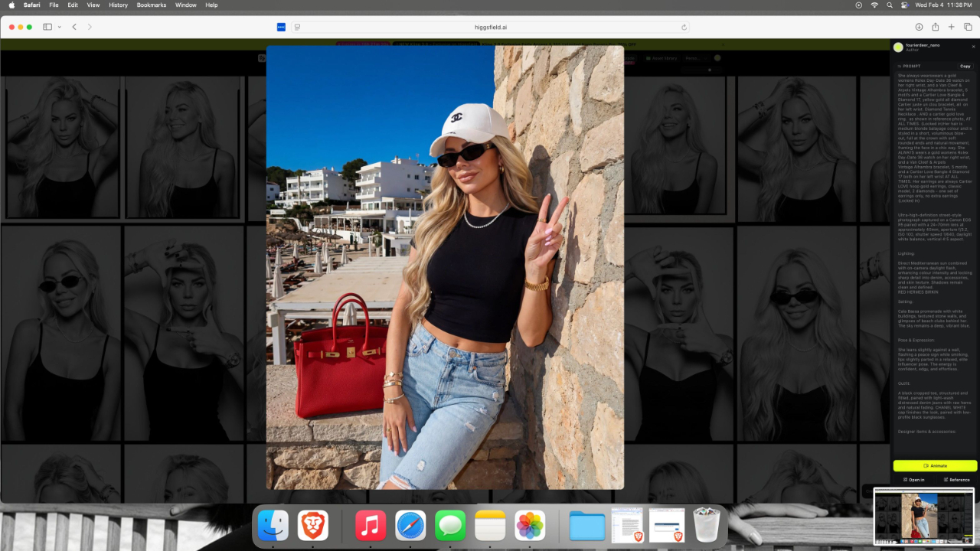Launch Photos from the Dock
Viewport: 980px width, 551px height.
(530, 526)
